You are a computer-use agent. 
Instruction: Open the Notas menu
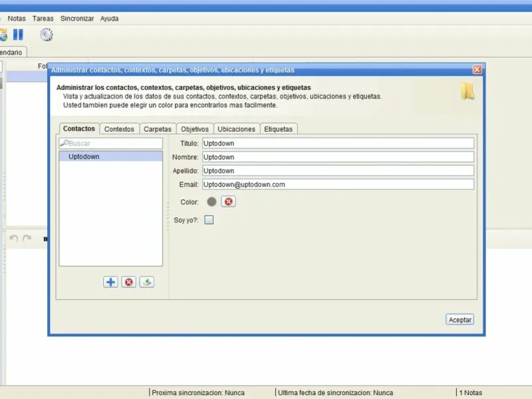(17, 19)
